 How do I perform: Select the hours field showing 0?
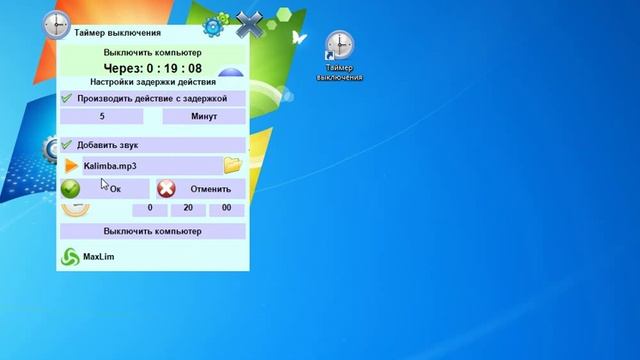coord(150,209)
